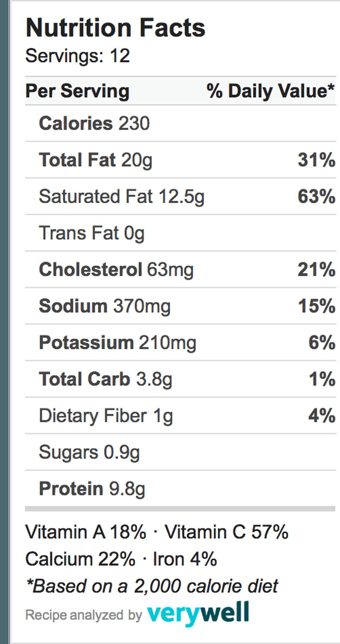Click the Sodium 370mg label
The height and width of the screenshot is (644, 340).
(x=104, y=306)
